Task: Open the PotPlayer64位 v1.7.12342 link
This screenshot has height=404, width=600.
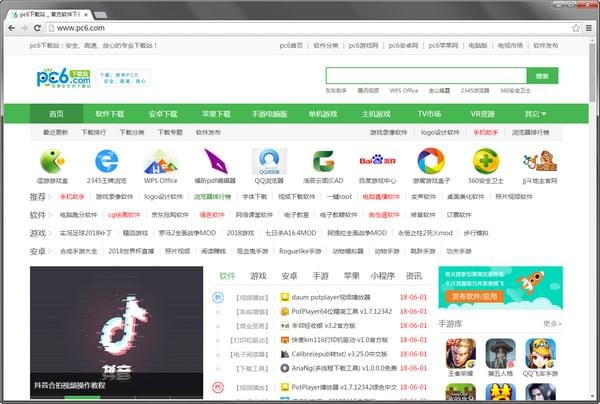Action: 342,311
